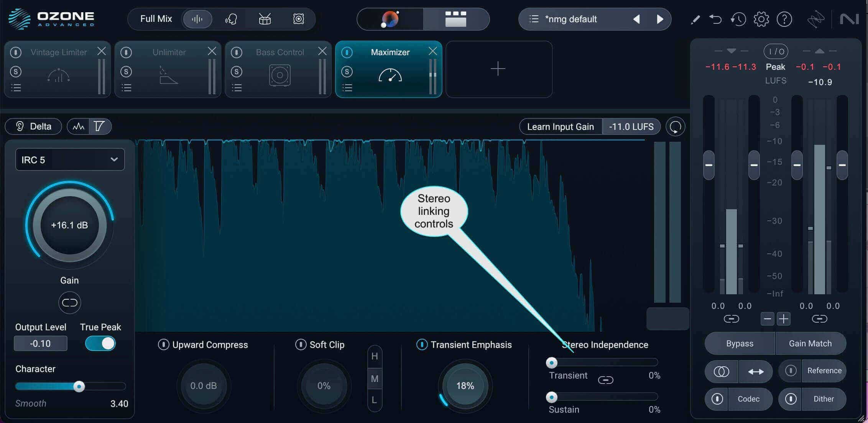Click the Gain link icon
Viewport: 868px width, 423px height.
coord(69,303)
